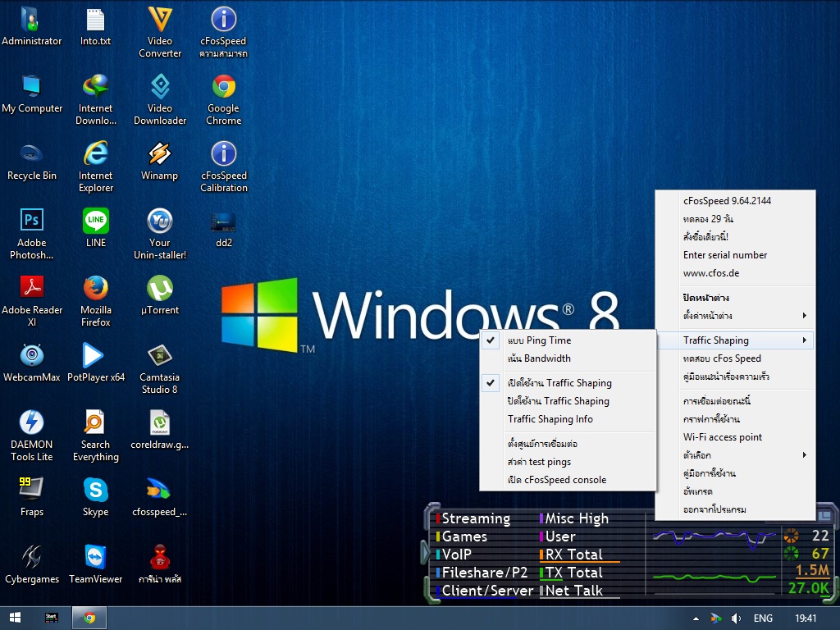Open the TeamViewer desktop icon

coord(96,558)
